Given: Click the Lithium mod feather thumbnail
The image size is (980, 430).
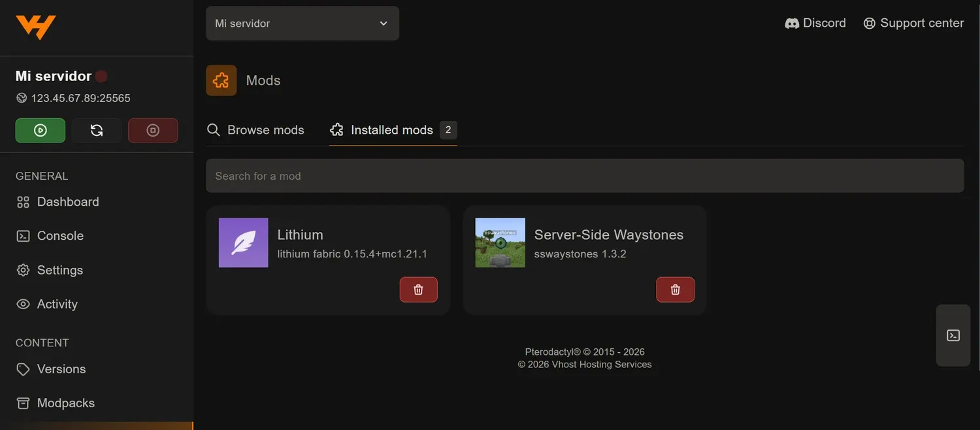Looking at the screenshot, I should [244, 242].
